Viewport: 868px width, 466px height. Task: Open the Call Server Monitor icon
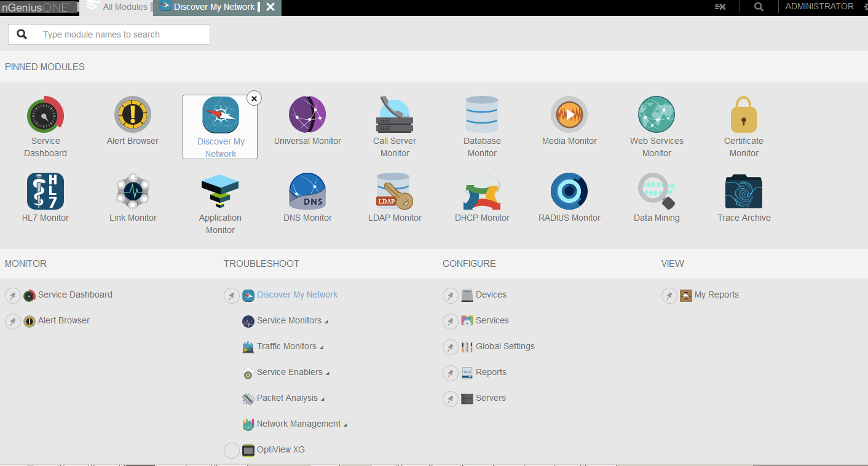click(x=395, y=115)
